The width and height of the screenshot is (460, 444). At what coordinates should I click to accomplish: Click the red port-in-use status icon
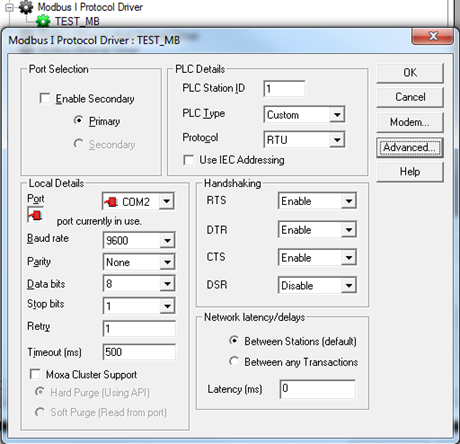[35, 215]
